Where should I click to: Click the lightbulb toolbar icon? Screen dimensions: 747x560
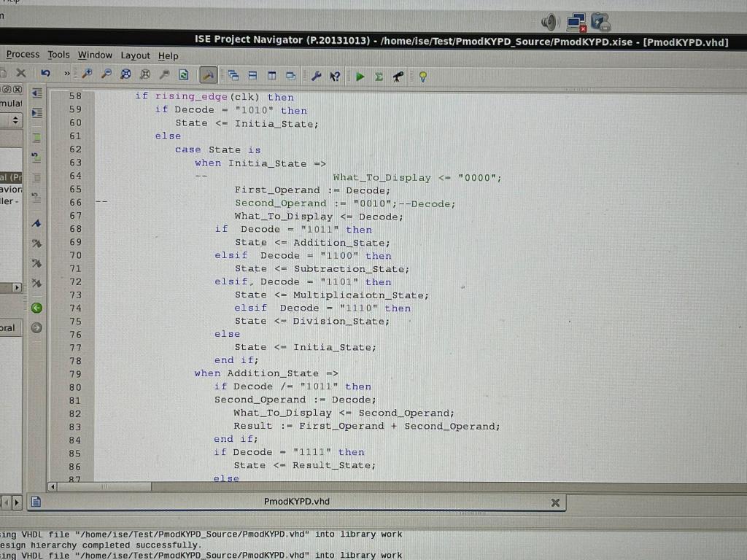(423, 76)
